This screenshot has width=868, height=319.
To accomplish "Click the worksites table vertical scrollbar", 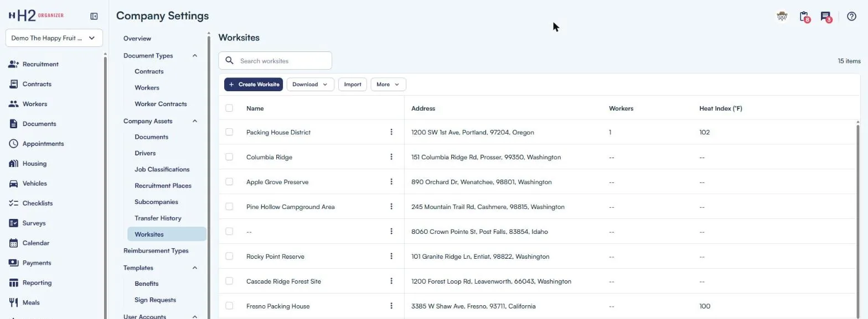I will click(859, 221).
